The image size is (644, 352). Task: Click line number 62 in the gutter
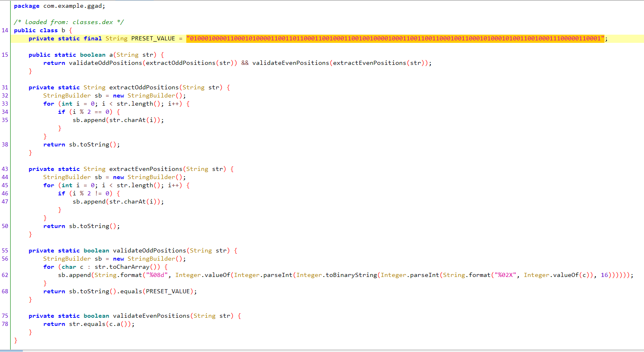click(x=5, y=275)
